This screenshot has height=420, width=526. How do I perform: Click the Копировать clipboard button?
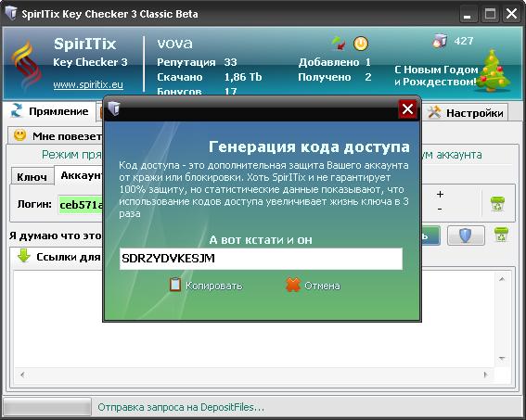[206, 286]
